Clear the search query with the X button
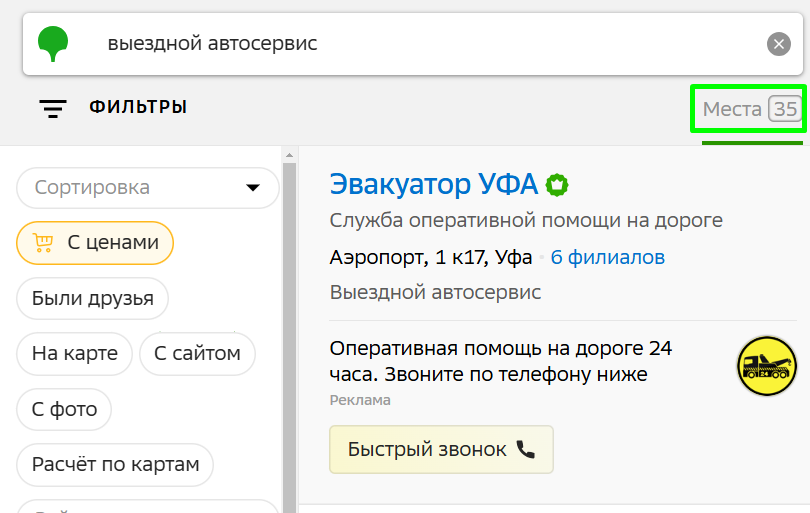The image size is (810, 513). click(778, 44)
